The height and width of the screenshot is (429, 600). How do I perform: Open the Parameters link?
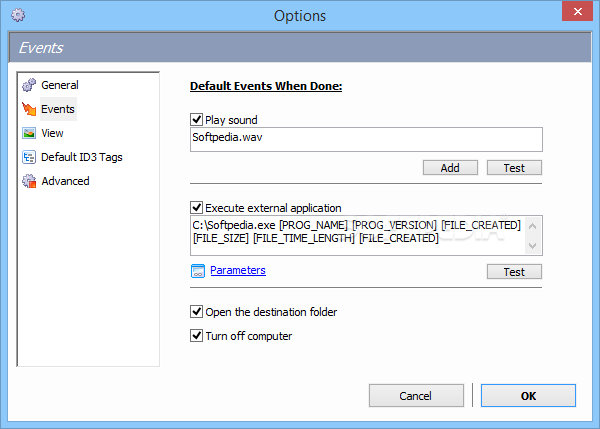pyautogui.click(x=238, y=270)
